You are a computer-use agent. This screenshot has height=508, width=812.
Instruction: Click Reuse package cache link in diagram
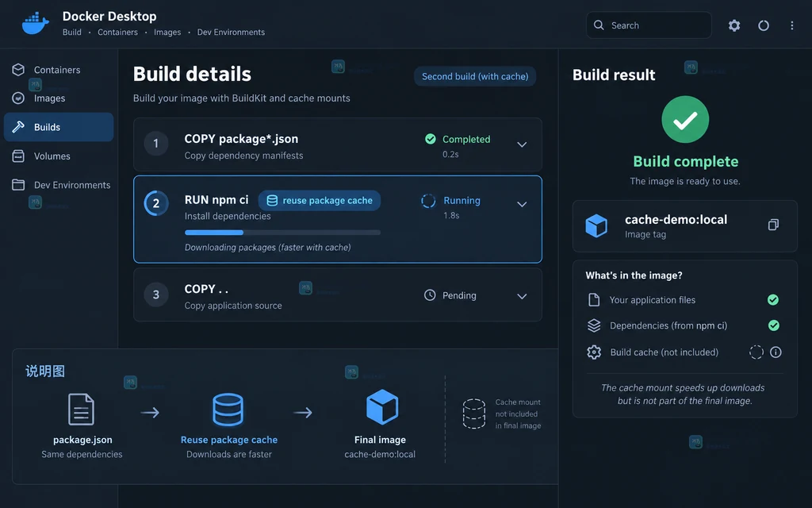(x=229, y=440)
